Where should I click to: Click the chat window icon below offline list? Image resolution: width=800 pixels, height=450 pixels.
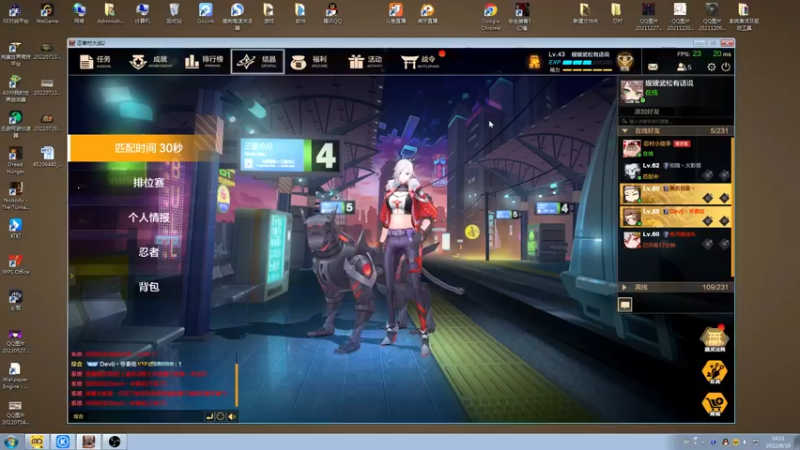pyautogui.click(x=625, y=305)
